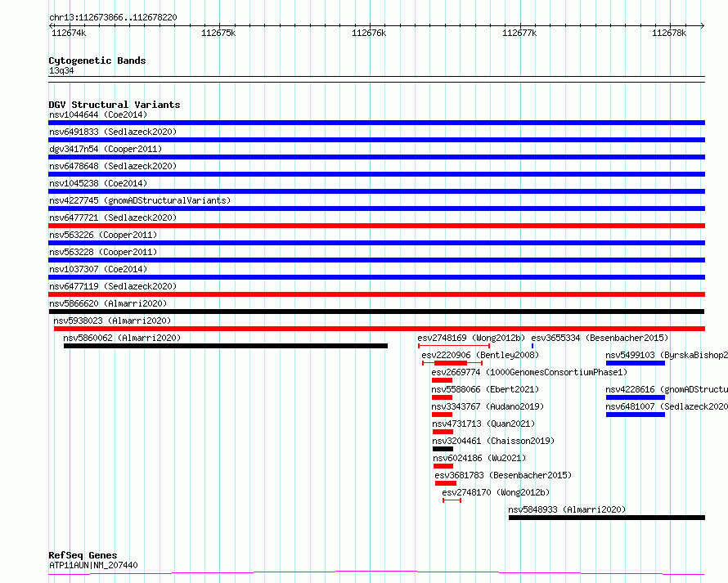Click the ATP11AUN|NM_207440 gene label

(93, 565)
